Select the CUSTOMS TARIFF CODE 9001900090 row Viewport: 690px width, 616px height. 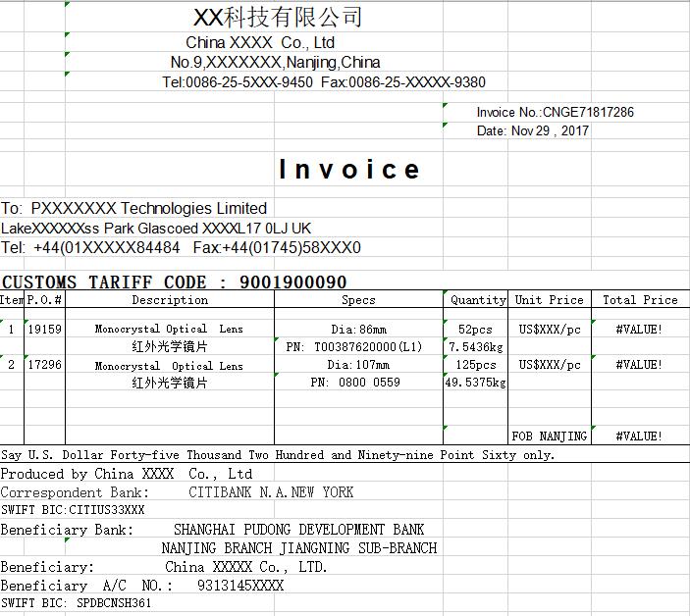click(175, 282)
